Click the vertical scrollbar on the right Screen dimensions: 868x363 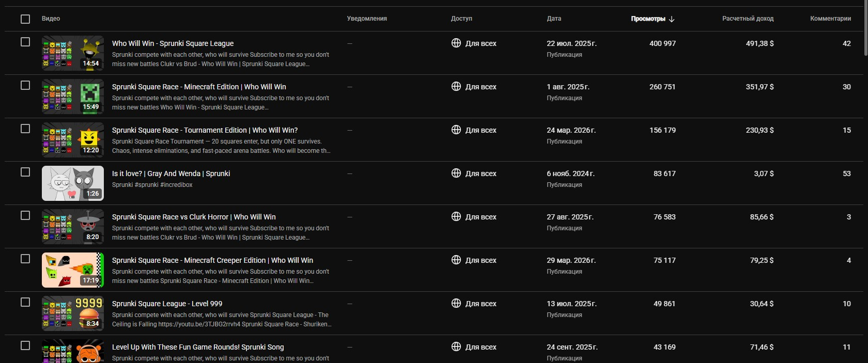click(x=866, y=28)
